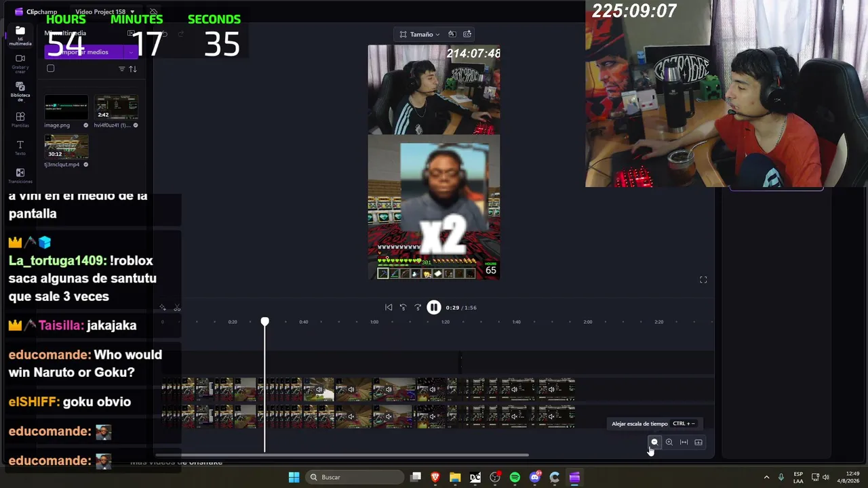This screenshot has height=488, width=868.
Task: Open the Windows Start menu
Action: tap(294, 477)
